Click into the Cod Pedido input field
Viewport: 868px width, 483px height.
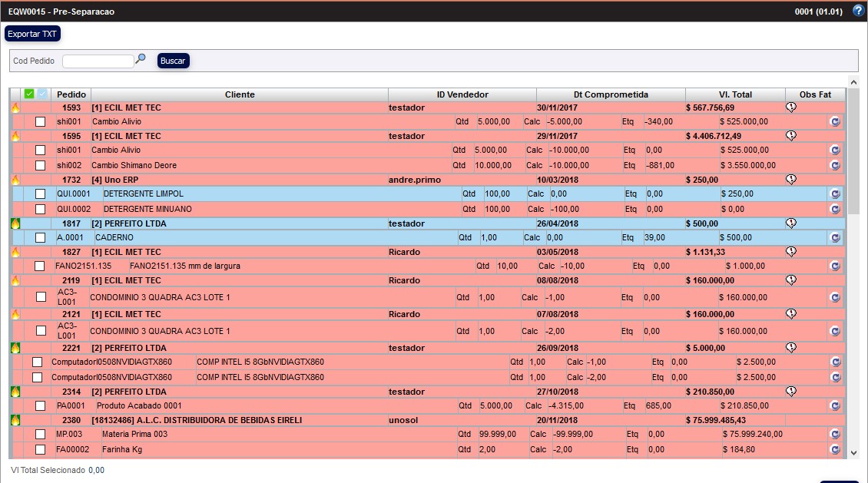[x=98, y=61]
